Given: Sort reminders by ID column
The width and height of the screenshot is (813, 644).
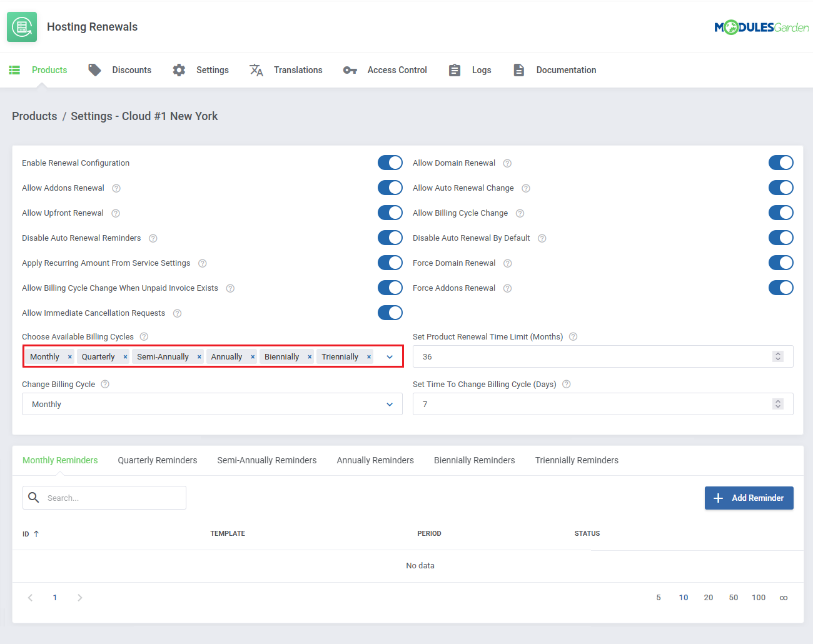Looking at the screenshot, I should click(31, 534).
